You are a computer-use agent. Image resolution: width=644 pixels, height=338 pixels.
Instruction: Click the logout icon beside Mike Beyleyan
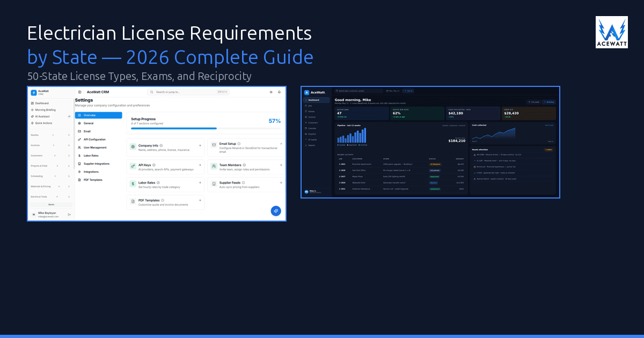[69, 215]
